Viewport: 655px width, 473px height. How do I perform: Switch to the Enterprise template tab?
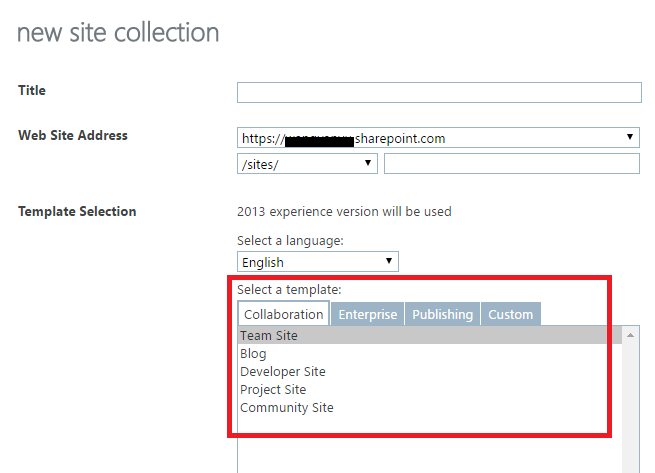click(368, 314)
